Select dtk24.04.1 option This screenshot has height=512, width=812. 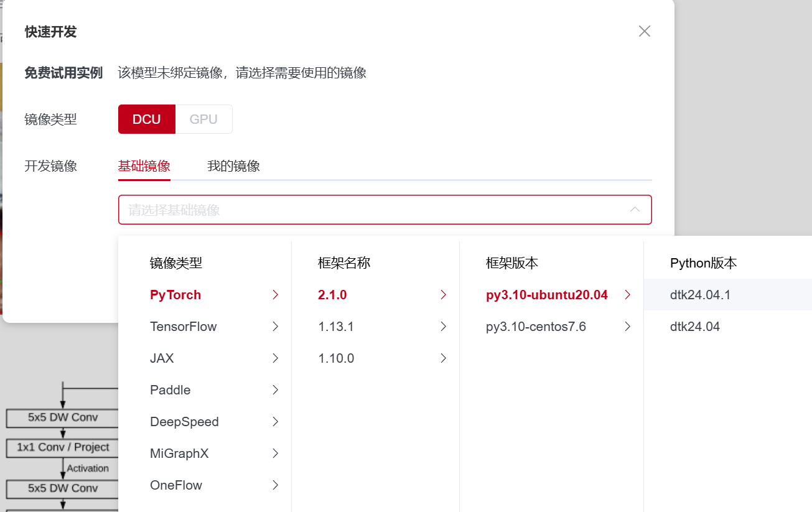coord(700,295)
